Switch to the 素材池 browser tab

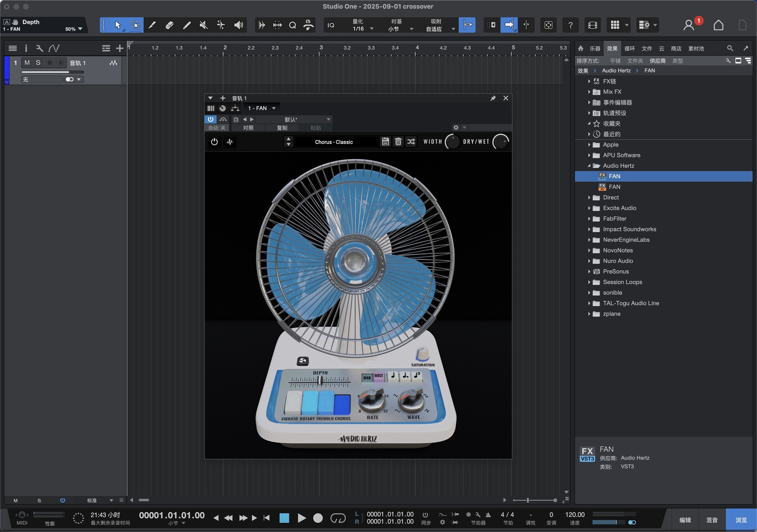(696, 49)
